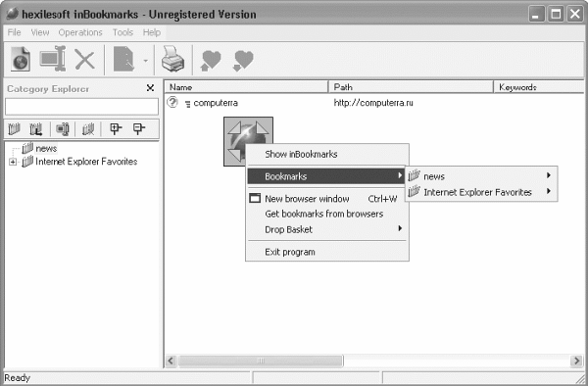This screenshot has width=588, height=386.
Task: Select news category in tree
Action: 46,148
